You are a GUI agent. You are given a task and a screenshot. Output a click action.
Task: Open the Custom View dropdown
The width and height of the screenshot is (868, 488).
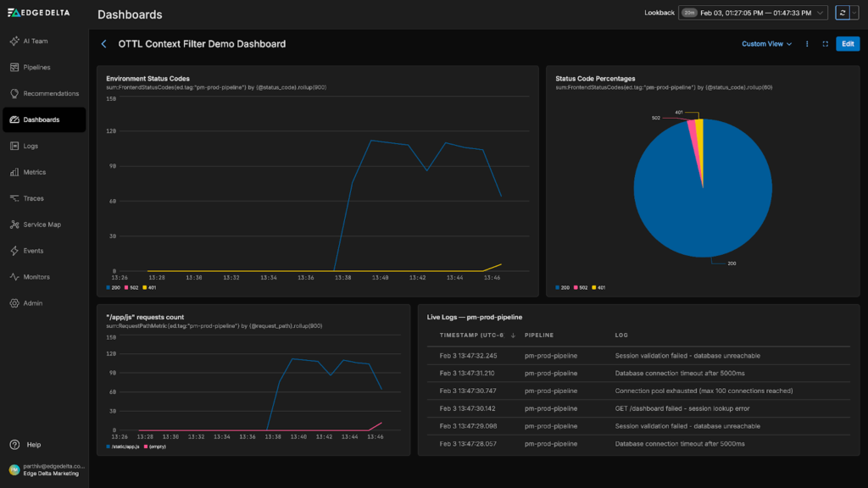click(x=766, y=44)
